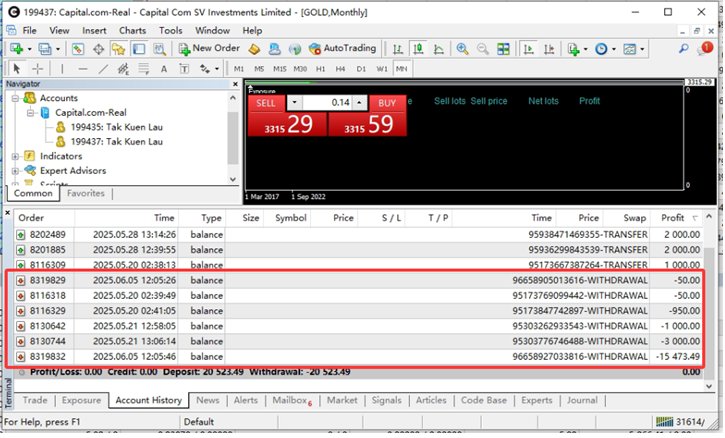Open the lot volume dropdown arrow
Viewport: 725px width, 438px height.
pyautogui.click(x=294, y=103)
